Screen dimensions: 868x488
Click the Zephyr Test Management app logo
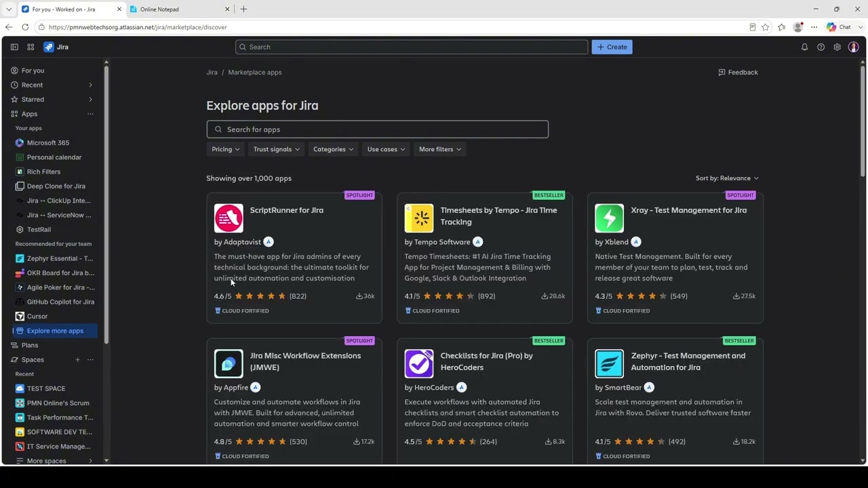[610, 363]
